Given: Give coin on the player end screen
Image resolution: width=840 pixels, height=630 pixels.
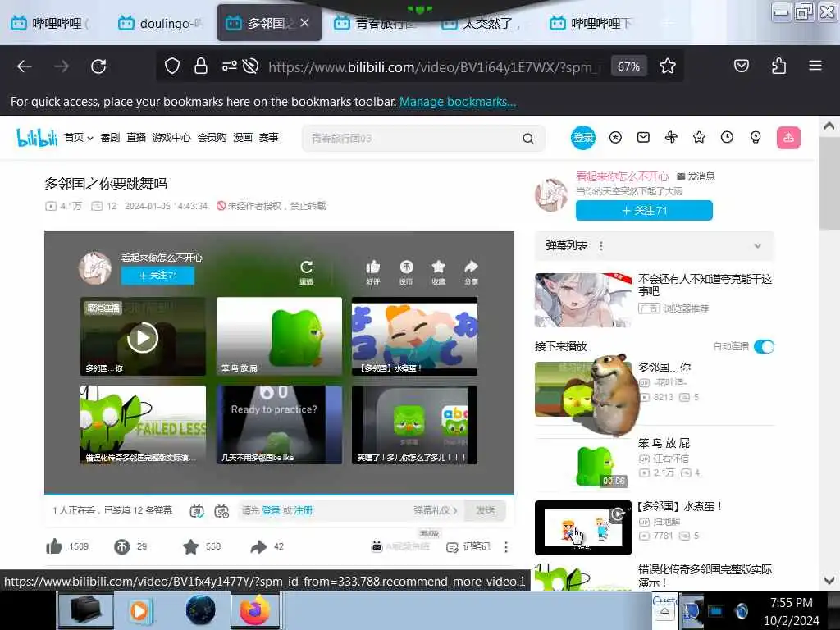Looking at the screenshot, I should click(406, 272).
